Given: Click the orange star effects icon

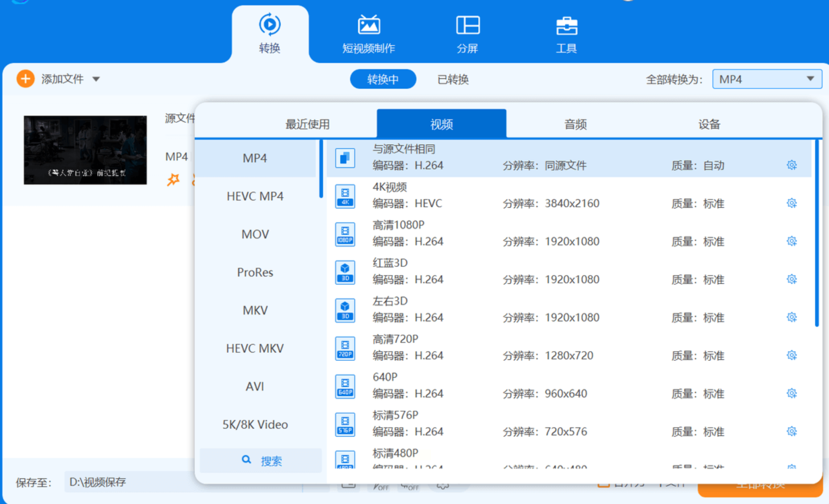Looking at the screenshot, I should 173,180.
